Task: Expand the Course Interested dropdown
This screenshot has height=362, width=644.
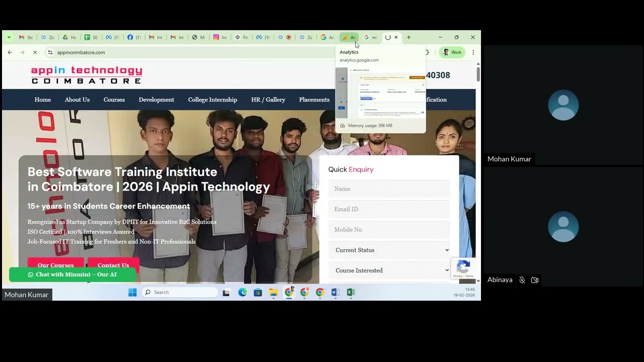Action: click(x=389, y=270)
